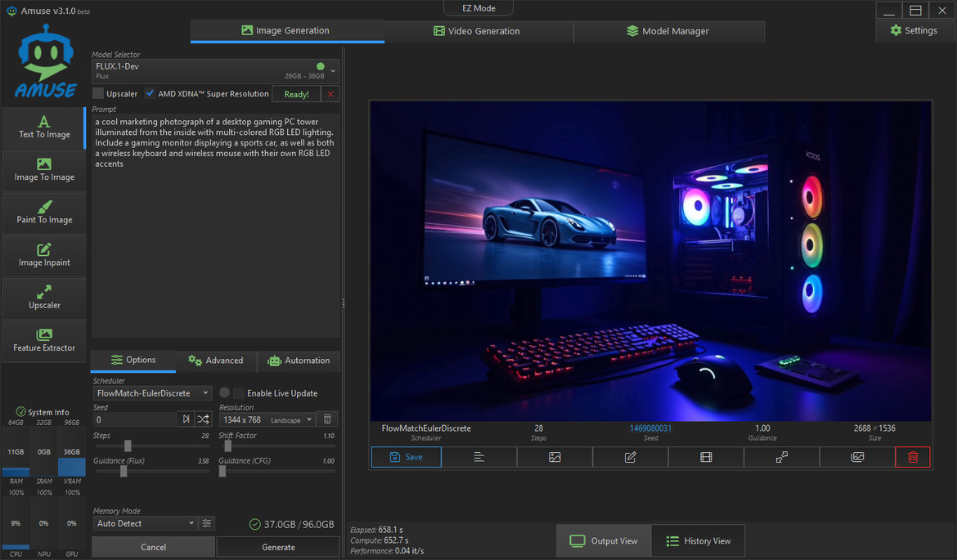Screen dimensions: 957x560
Task: Click the random seed shuffle icon
Action: click(203, 419)
